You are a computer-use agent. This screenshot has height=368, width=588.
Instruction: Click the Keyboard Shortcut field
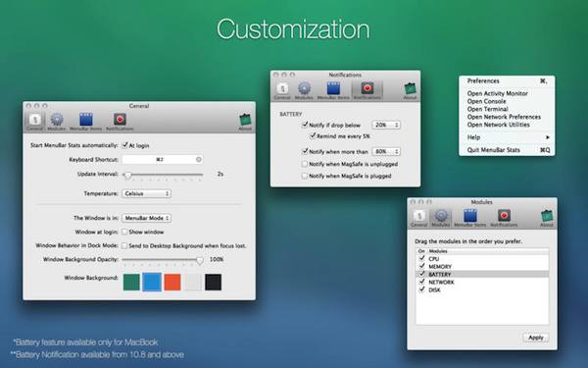(163, 160)
